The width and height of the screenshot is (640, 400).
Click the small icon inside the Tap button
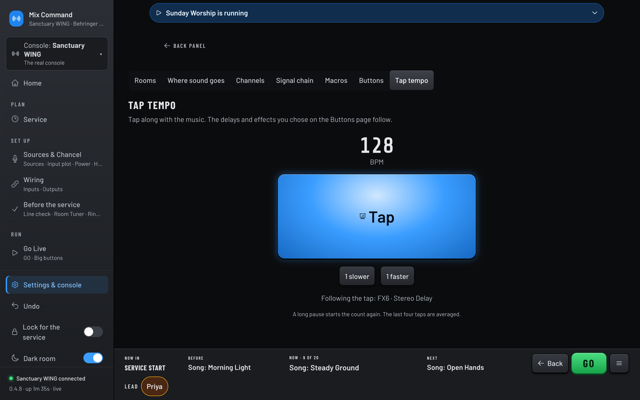(x=362, y=216)
